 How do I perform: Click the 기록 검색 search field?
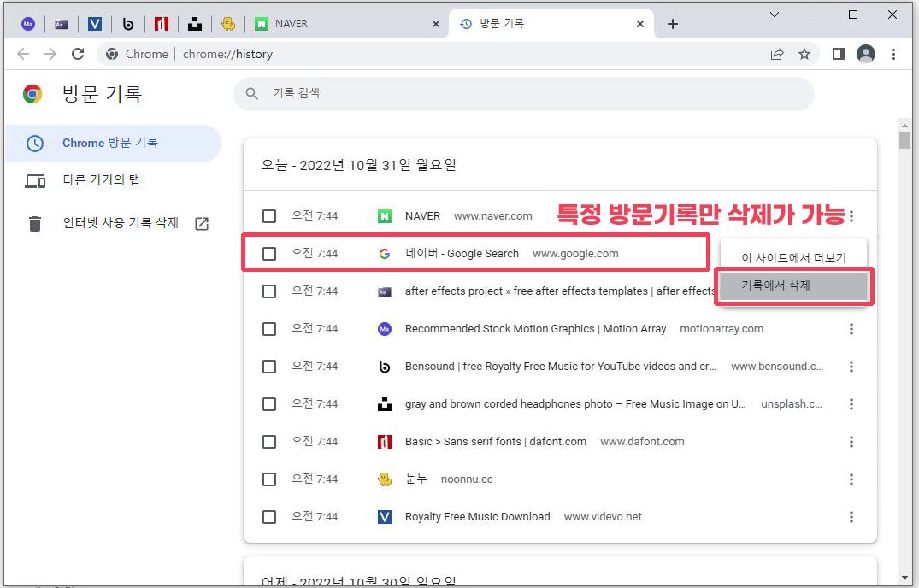click(x=524, y=93)
